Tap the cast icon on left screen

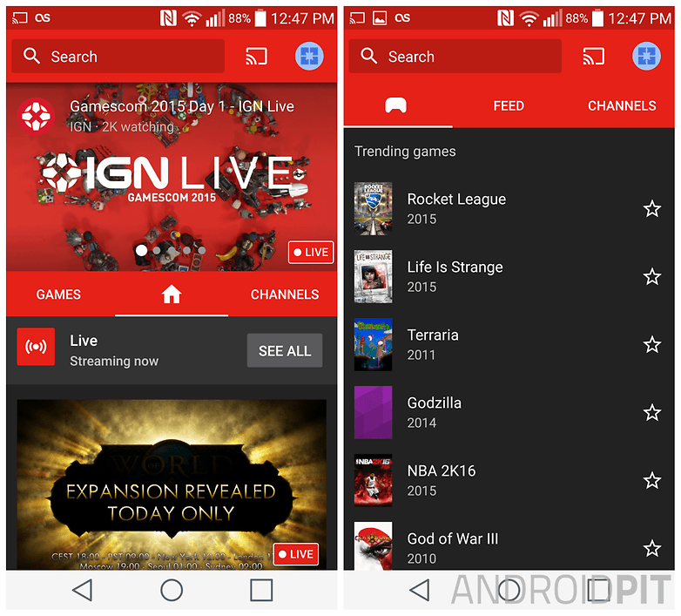pyautogui.click(x=256, y=57)
